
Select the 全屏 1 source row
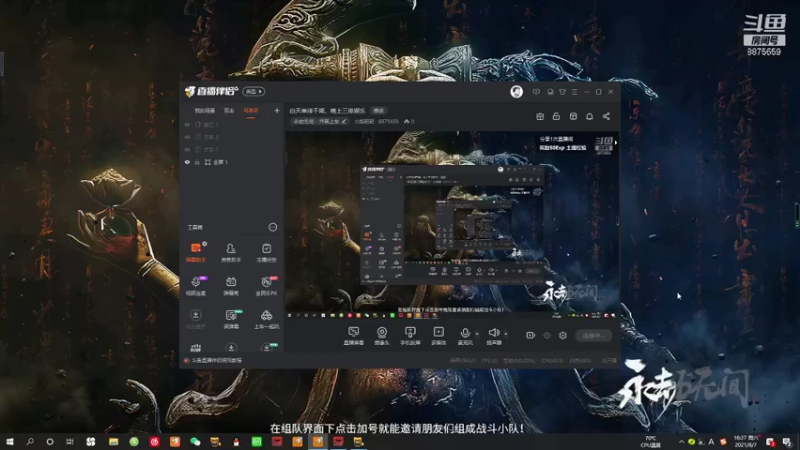point(232,162)
